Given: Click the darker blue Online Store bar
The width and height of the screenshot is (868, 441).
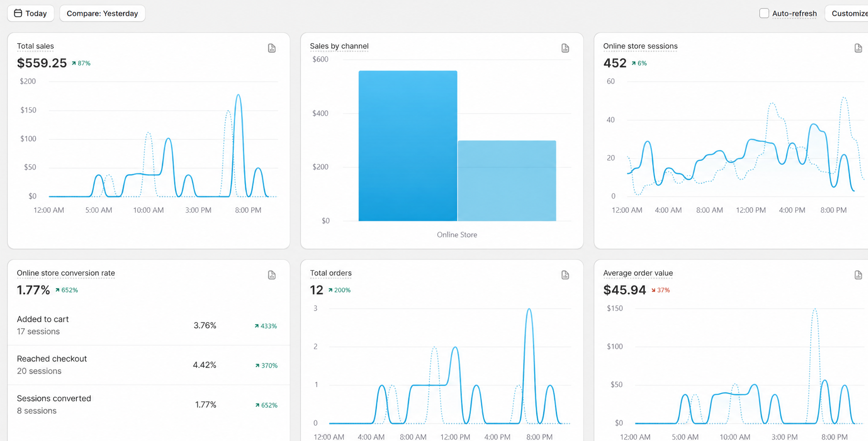Looking at the screenshot, I should 408,146.
